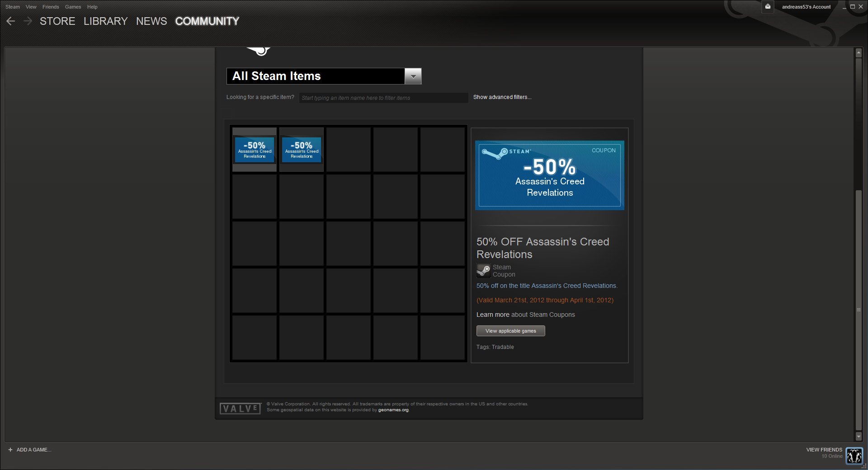Screen dimensions: 868x470
Task: Click the Steam coupon type icon
Action: point(484,271)
